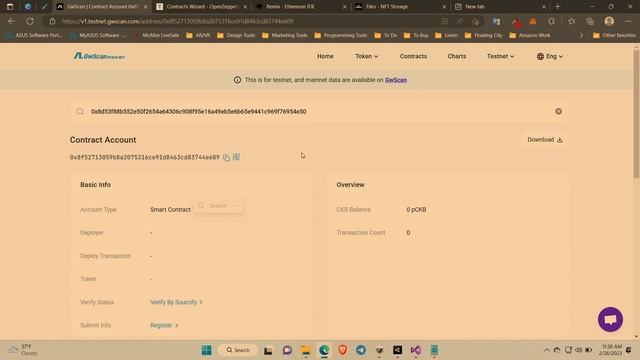Switch to the Files - NFT Storage tab
The image size is (640, 360).
(x=400, y=7)
